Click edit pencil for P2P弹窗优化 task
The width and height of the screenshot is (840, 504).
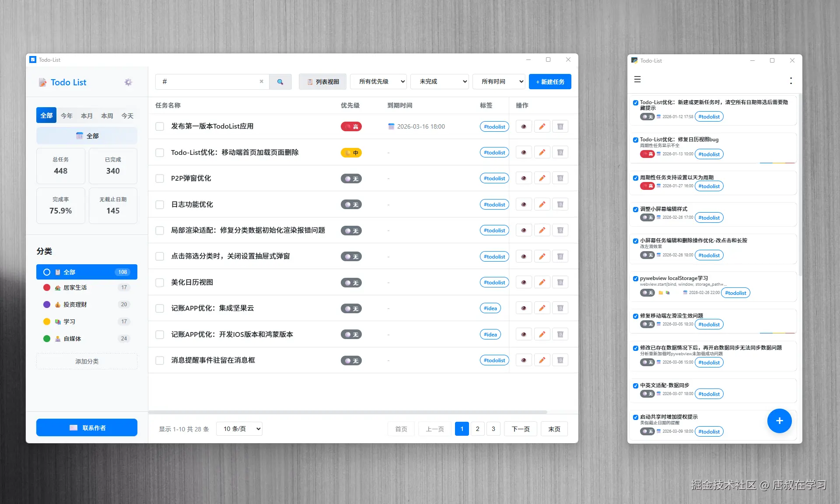point(542,178)
